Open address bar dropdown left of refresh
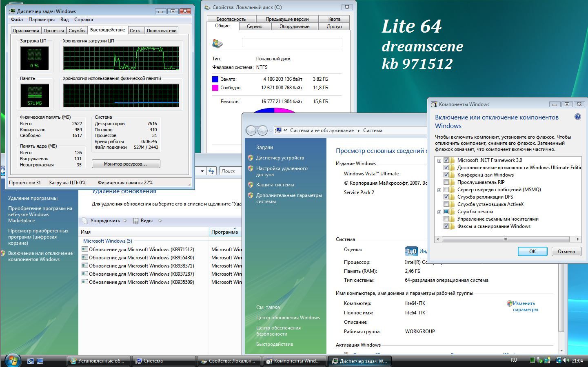 (x=202, y=171)
